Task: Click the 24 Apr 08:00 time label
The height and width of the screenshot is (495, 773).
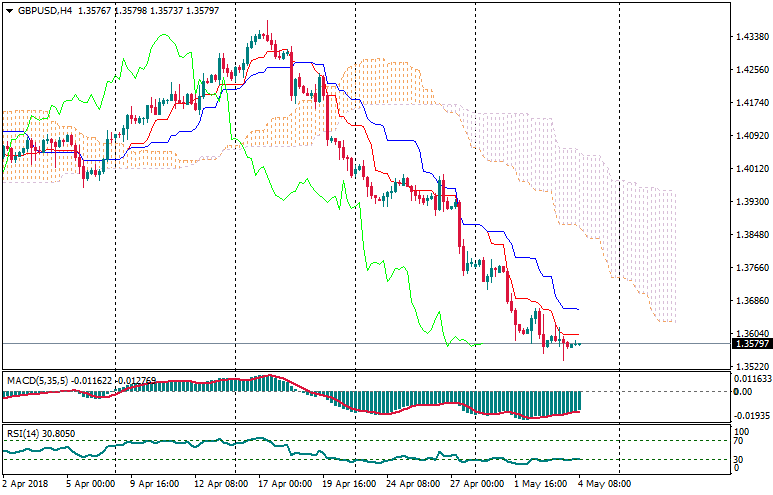Action: click(413, 483)
